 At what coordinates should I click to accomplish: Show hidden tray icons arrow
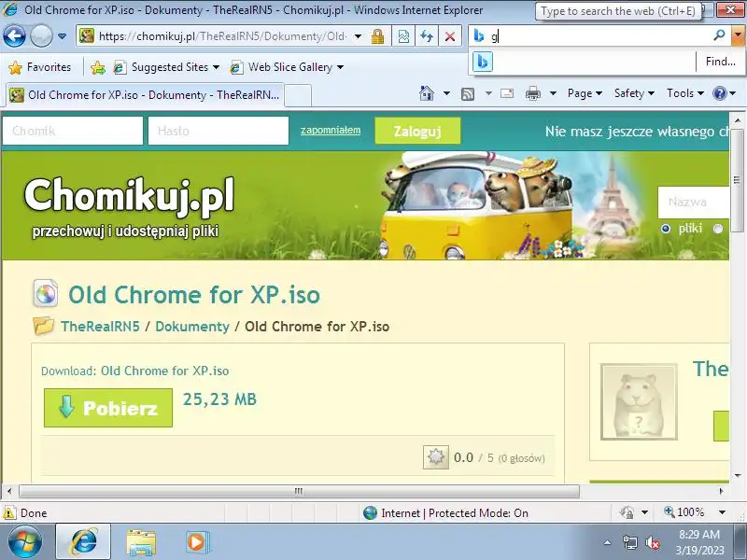608,542
